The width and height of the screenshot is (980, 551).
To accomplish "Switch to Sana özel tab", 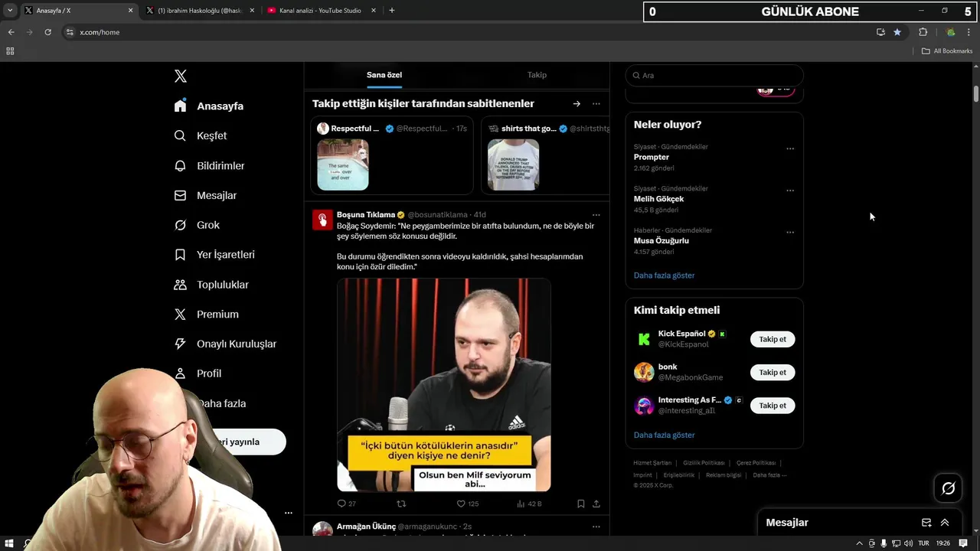I will 384,75.
